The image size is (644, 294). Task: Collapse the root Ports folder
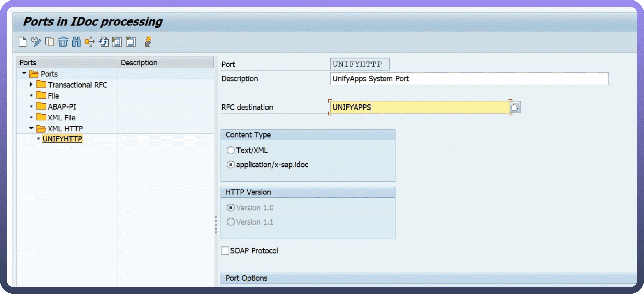click(24, 73)
